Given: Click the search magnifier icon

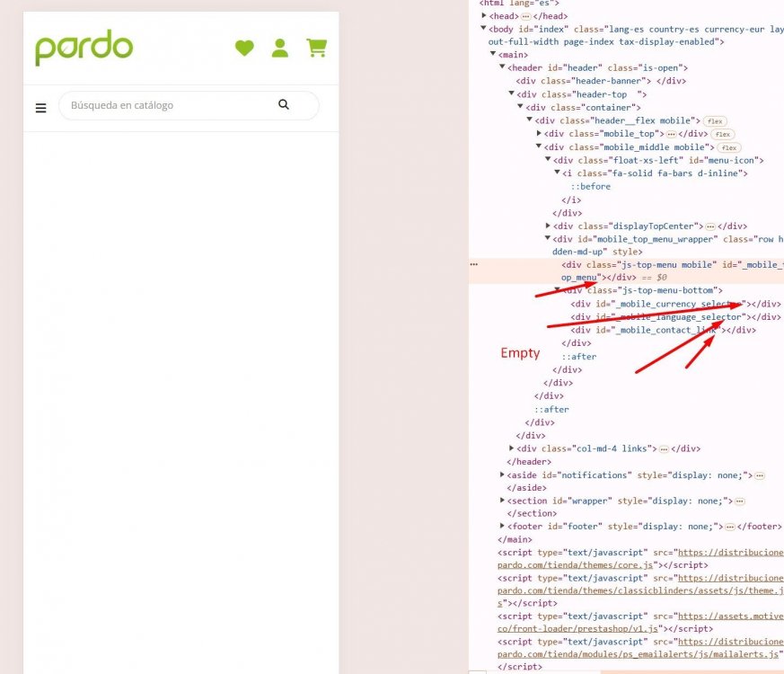Looking at the screenshot, I should click(x=284, y=105).
